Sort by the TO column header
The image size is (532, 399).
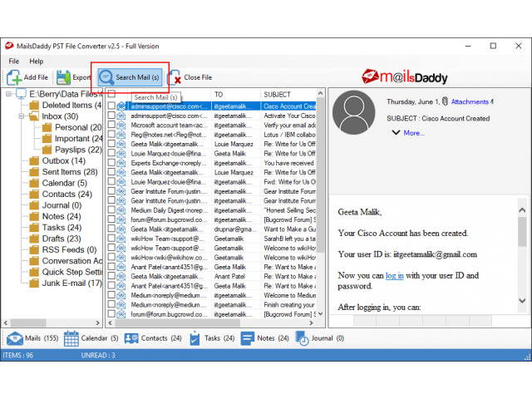click(x=236, y=94)
